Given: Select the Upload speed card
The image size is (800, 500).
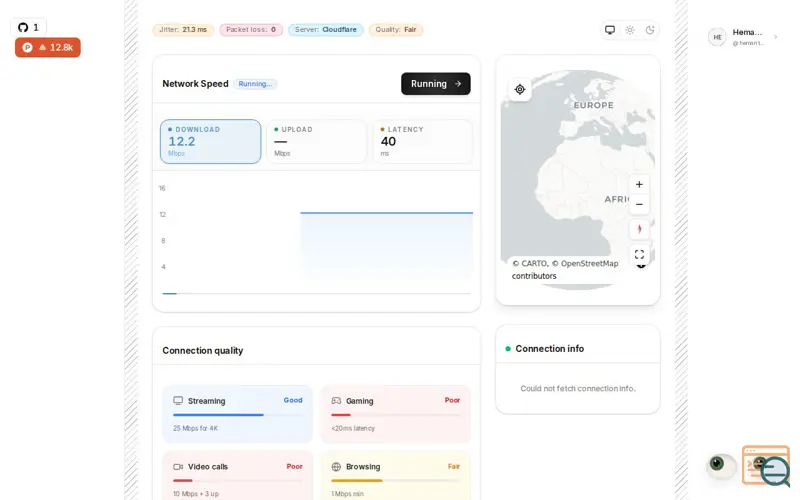Looking at the screenshot, I should (316, 141).
